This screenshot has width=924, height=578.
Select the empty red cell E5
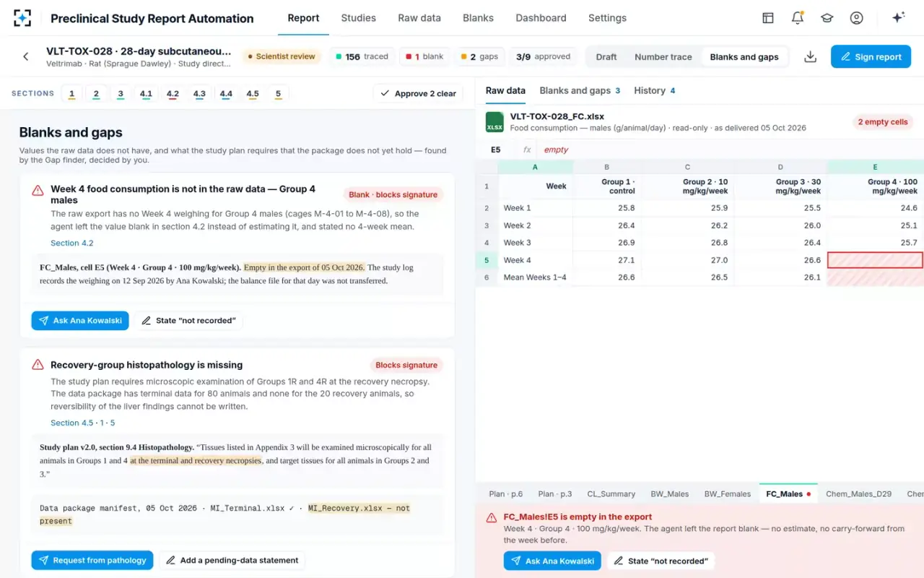(x=875, y=260)
